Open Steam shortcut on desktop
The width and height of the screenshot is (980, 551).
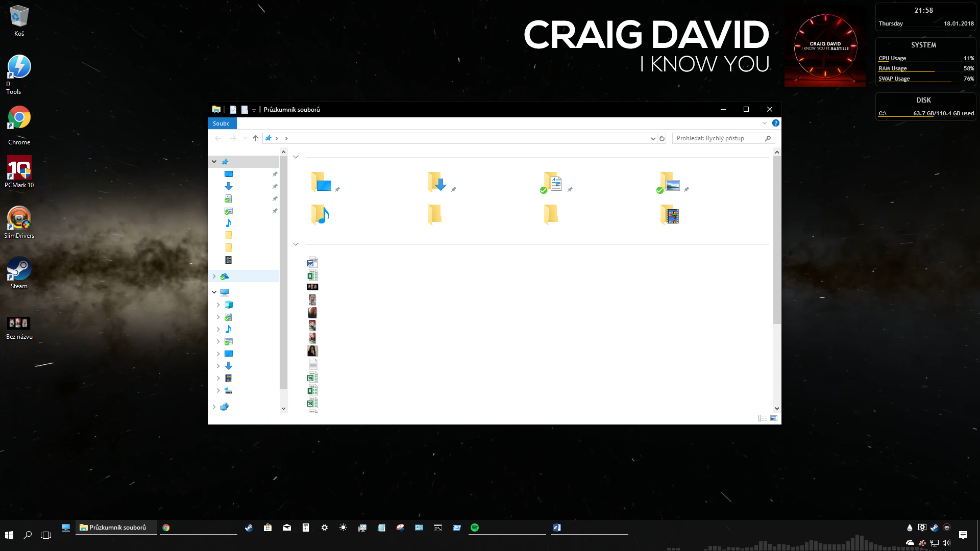point(19,273)
